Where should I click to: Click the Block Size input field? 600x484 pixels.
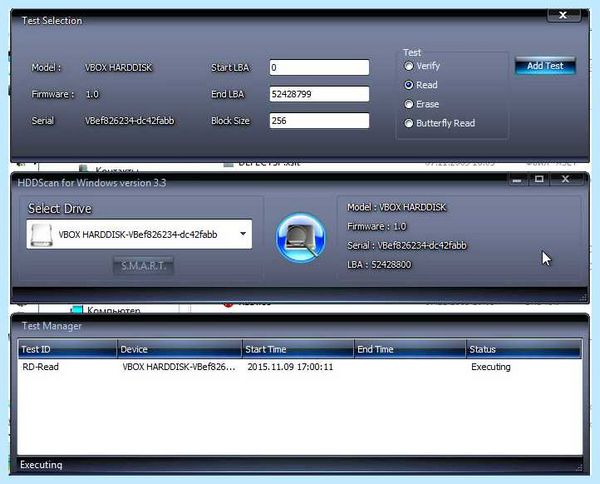320,121
